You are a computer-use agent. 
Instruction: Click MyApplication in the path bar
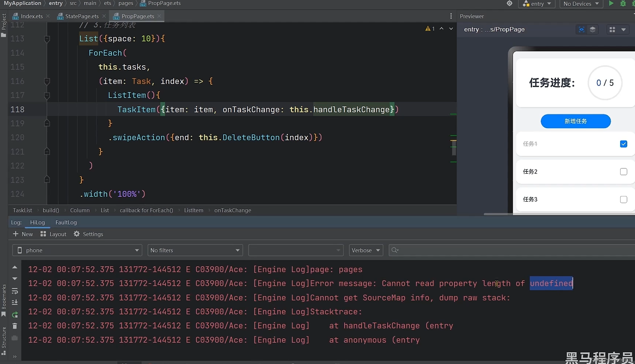coord(22,3)
